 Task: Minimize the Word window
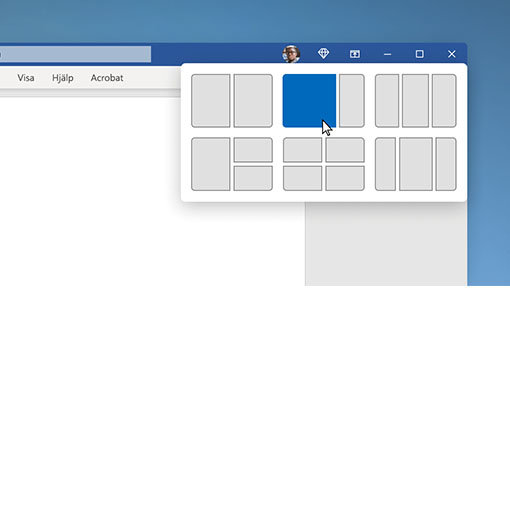387,54
